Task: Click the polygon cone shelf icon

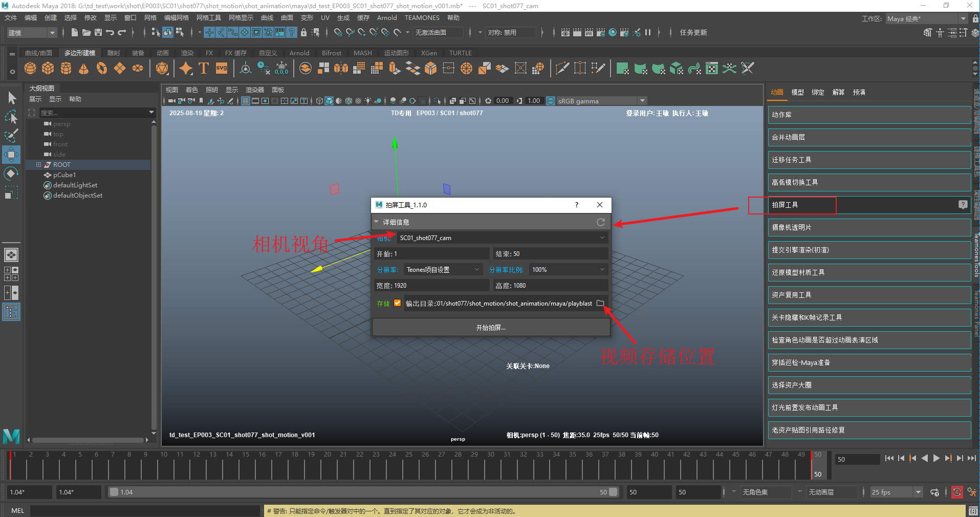Action: [x=84, y=69]
